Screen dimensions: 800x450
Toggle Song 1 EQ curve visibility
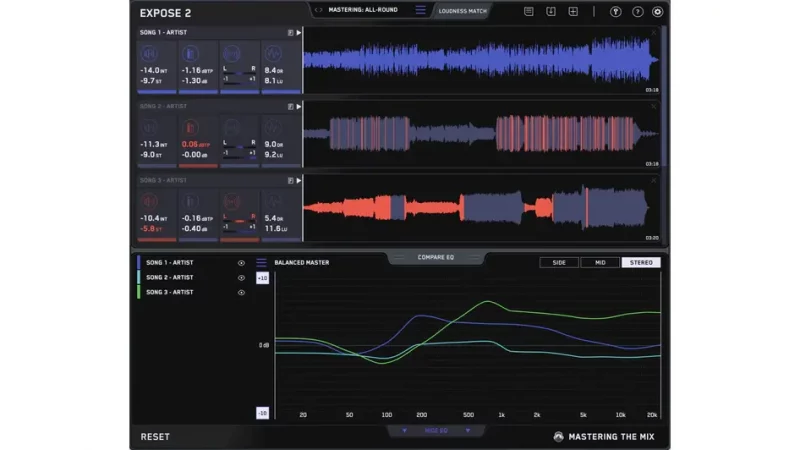click(241, 263)
